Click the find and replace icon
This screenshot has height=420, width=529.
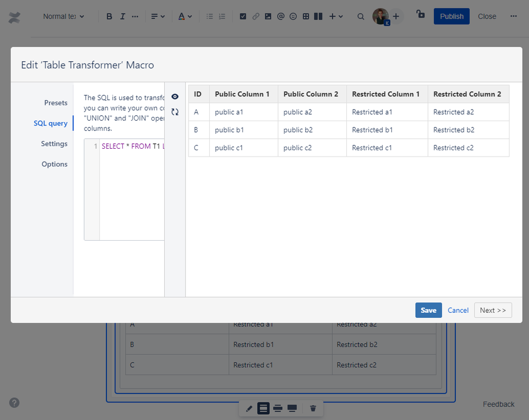361,16
